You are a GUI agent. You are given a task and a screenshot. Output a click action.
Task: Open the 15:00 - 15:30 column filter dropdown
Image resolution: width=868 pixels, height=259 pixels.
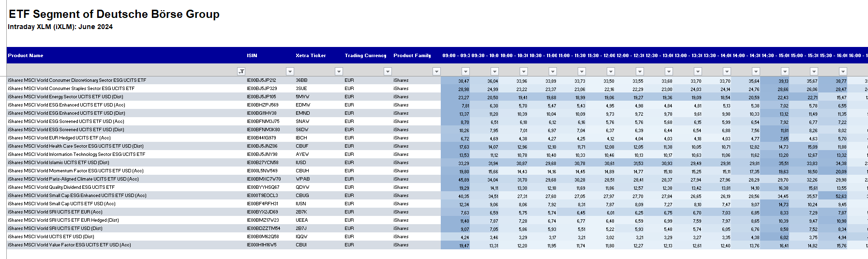coord(814,71)
